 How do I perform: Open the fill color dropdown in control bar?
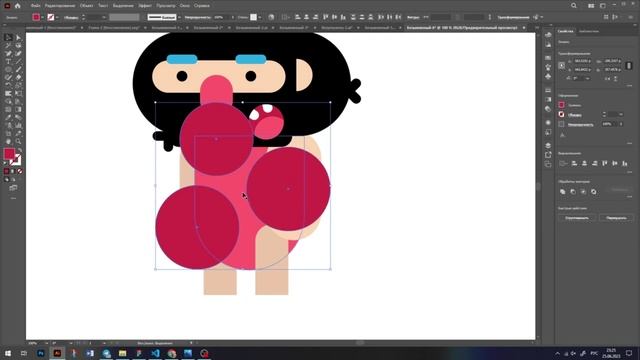42,17
